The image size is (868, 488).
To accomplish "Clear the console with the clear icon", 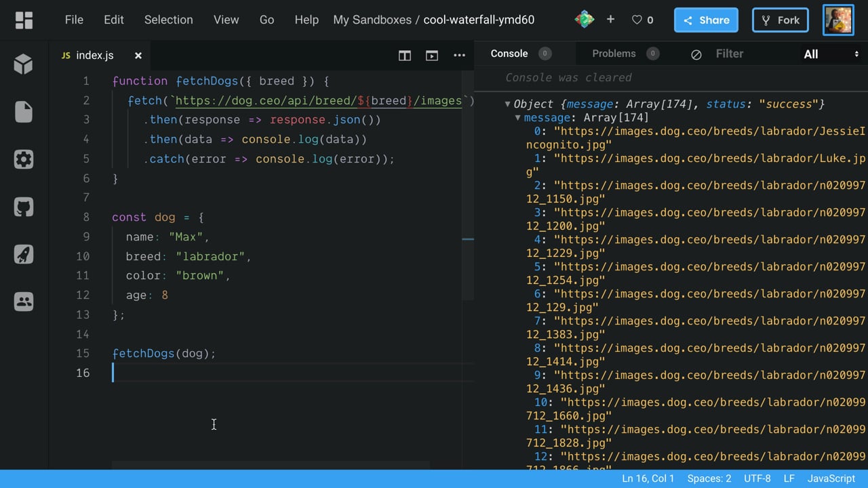I will click(696, 54).
